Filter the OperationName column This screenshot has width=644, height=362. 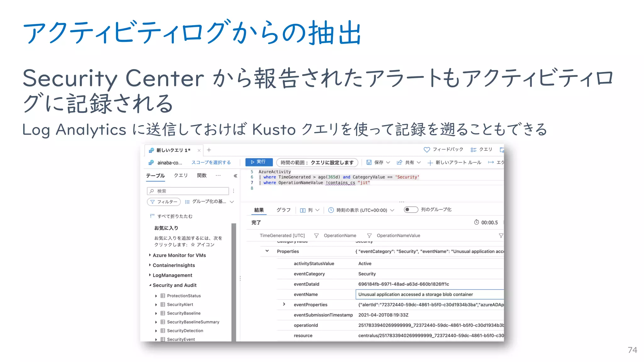pos(369,236)
